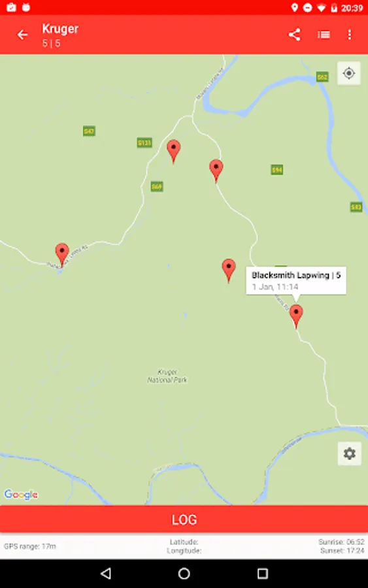368x588 pixels.
Task: Select the Blacksmith Lapwing info window
Action: [296, 281]
